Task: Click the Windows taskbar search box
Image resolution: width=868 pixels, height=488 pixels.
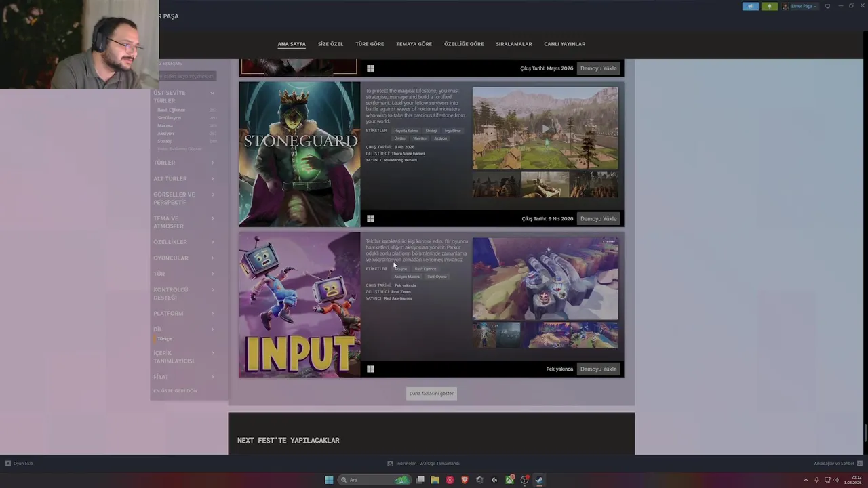Action: (x=375, y=480)
